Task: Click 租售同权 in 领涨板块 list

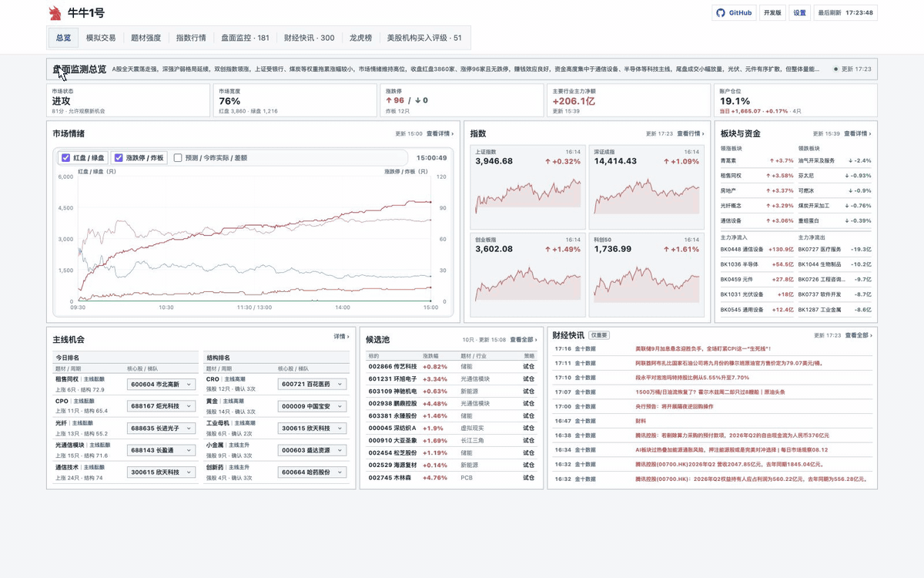Action: [731, 176]
